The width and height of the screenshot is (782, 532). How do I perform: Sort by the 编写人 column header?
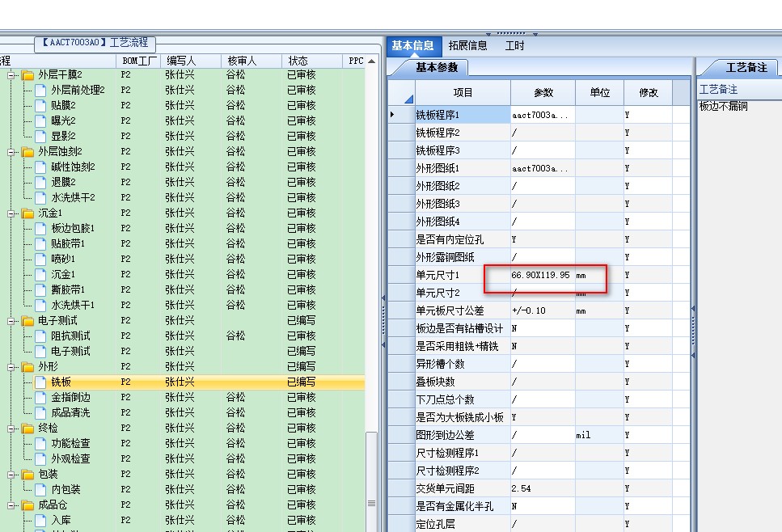tap(191, 61)
